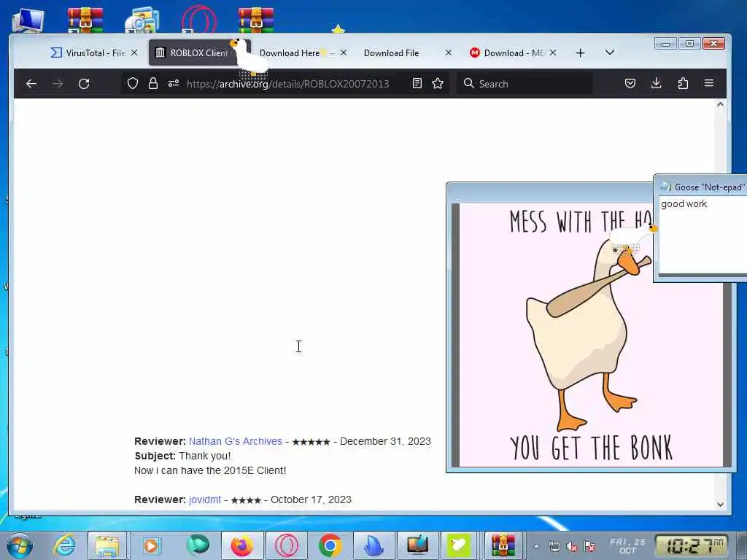
Task: Bookmark this page with the star icon
Action: [438, 84]
